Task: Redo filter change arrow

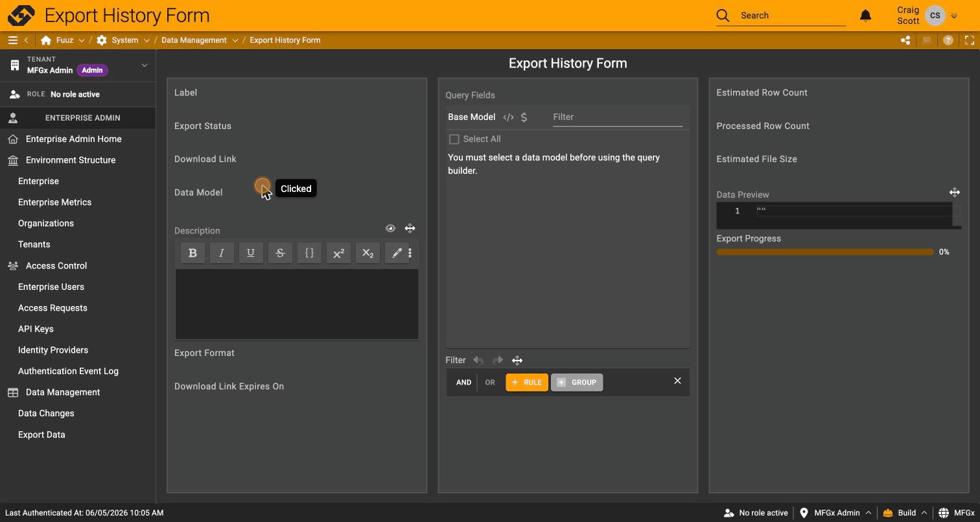Action: 498,361
